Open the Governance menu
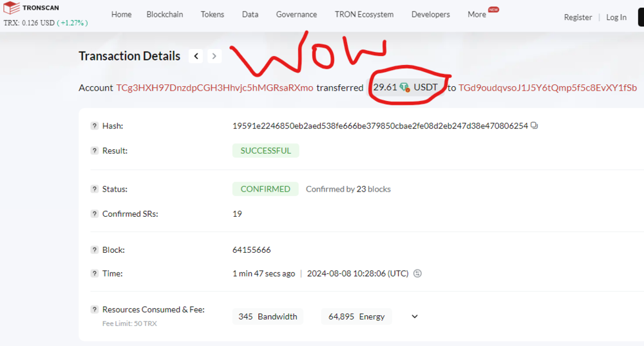644x346 pixels. click(x=296, y=14)
